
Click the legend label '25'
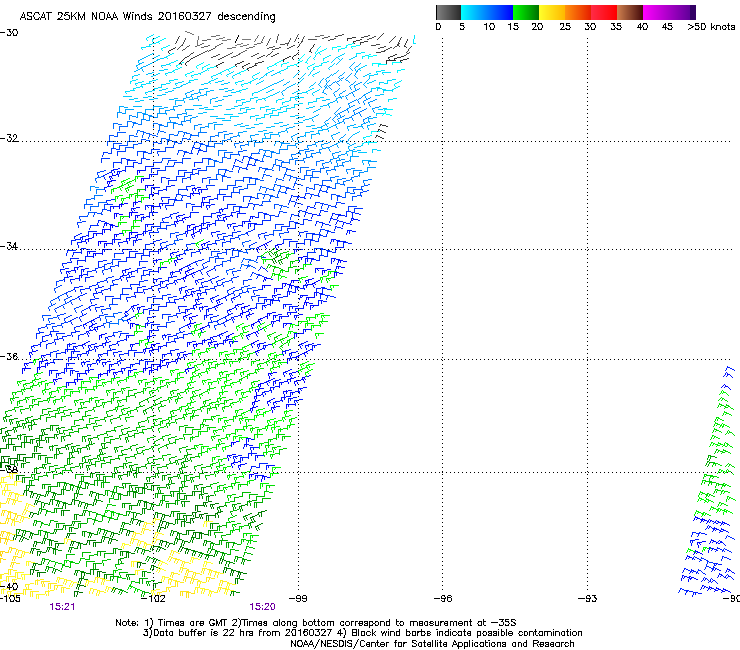(565, 26)
